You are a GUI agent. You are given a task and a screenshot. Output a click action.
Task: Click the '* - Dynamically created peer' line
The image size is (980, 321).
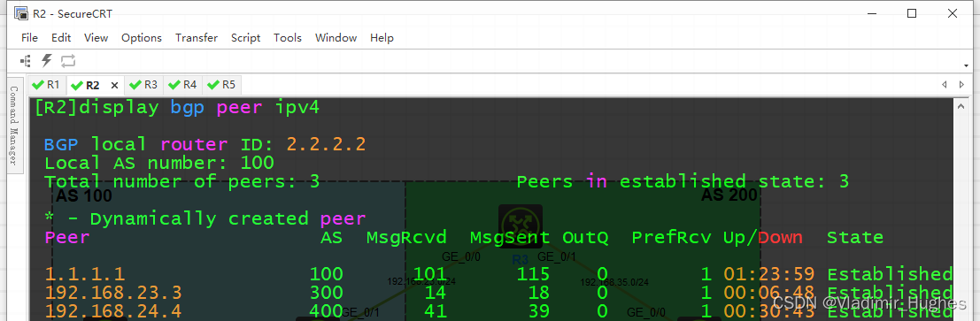[205, 218]
